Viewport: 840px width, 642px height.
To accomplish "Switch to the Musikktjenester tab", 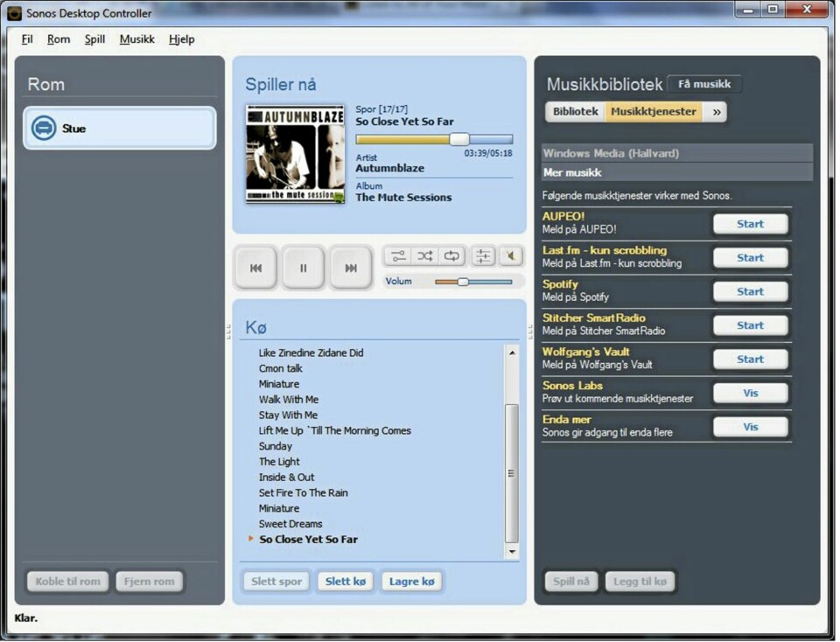I will tap(654, 112).
